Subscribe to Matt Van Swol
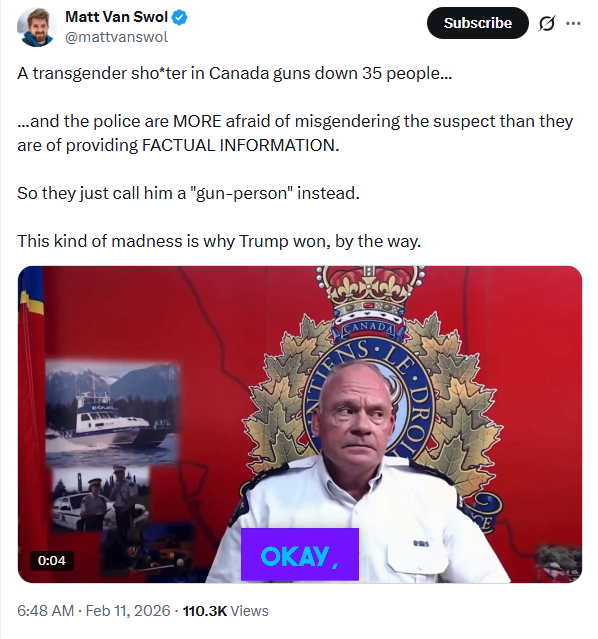 point(477,23)
